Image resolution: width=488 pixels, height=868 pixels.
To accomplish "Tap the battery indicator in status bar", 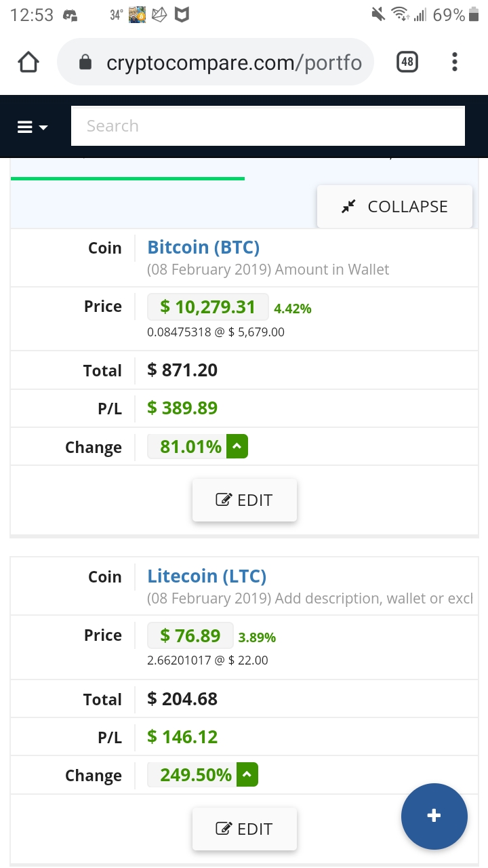I will (x=474, y=14).
